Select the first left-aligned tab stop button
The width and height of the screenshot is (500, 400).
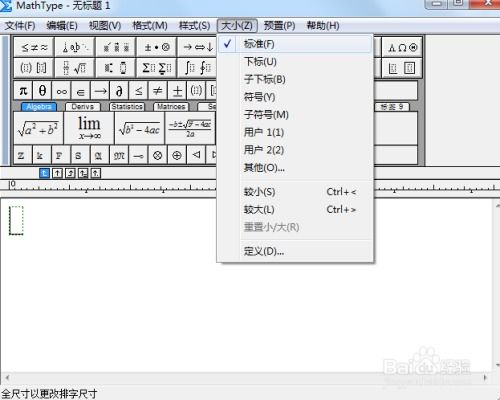click(x=44, y=173)
